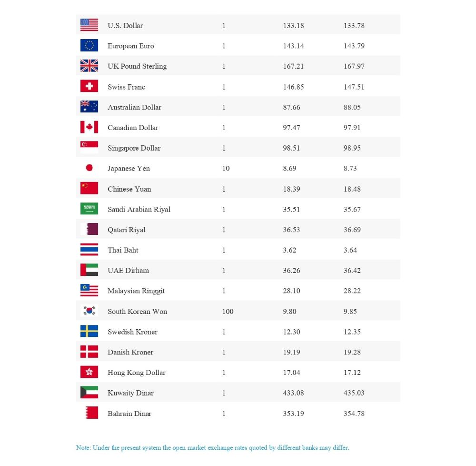Click the European Euro flag icon
Viewport: 476px width, 466px height.
point(89,46)
